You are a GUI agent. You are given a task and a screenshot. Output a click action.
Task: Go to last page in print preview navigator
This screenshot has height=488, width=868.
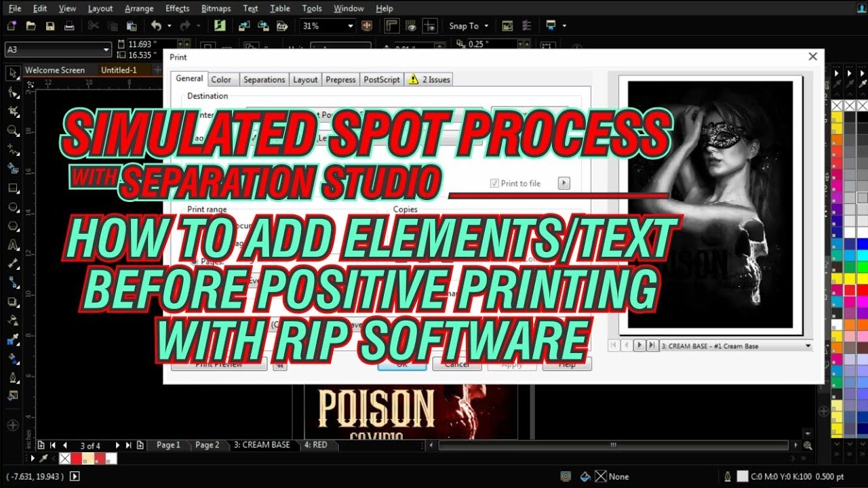652,346
